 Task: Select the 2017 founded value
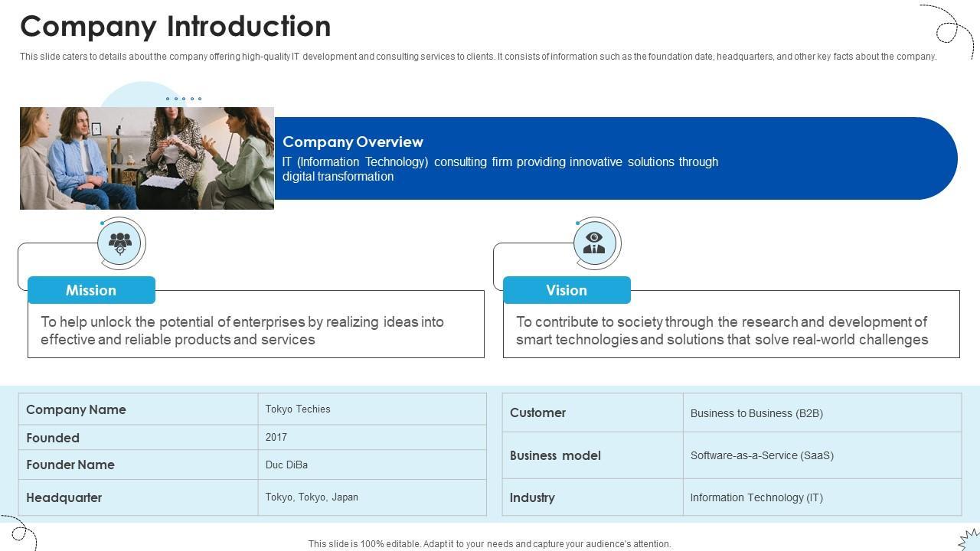click(276, 438)
